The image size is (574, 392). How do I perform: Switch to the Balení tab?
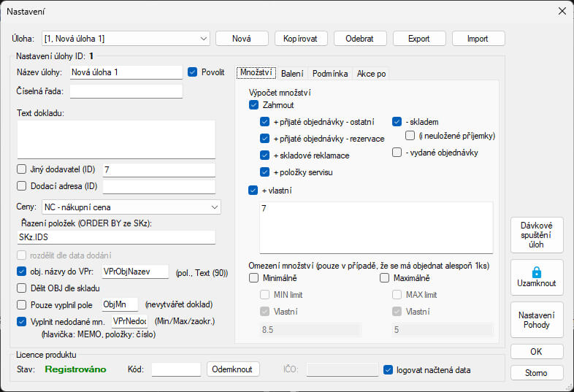[x=292, y=74]
